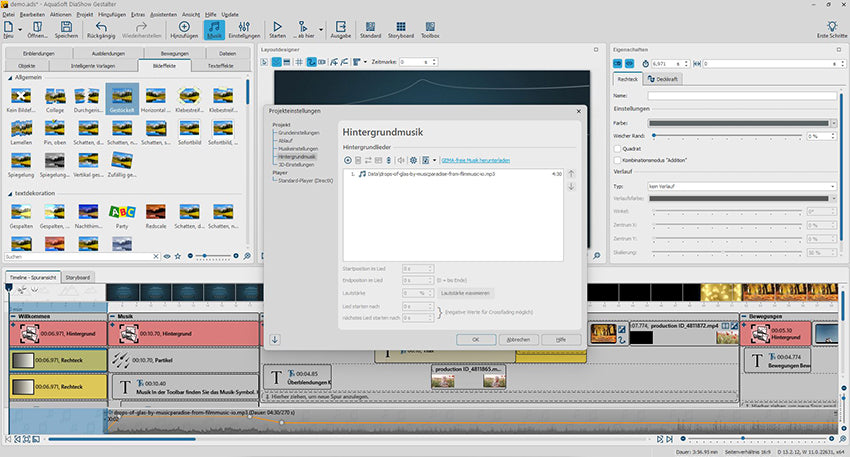The height and width of the screenshot is (457, 850).
Task: Click the OK button in Projekteinstellungen
Action: point(475,340)
